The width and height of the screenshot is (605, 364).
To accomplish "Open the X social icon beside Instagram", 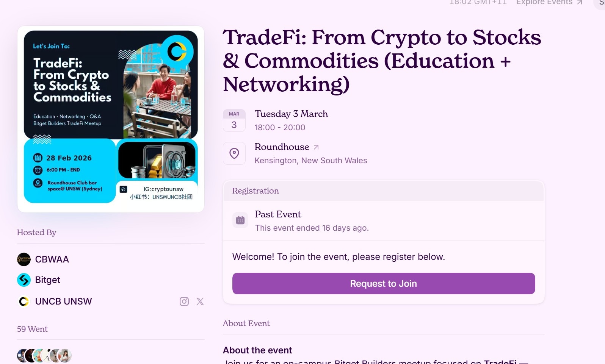I will click(200, 302).
